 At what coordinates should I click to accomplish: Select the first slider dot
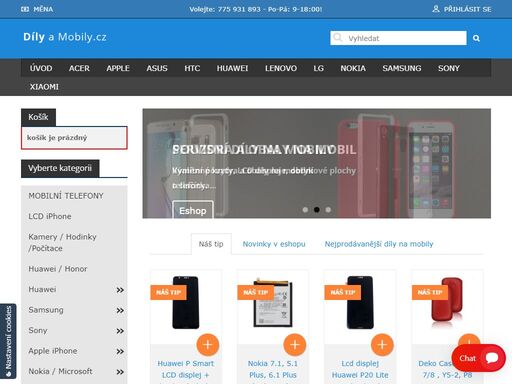pos(305,210)
